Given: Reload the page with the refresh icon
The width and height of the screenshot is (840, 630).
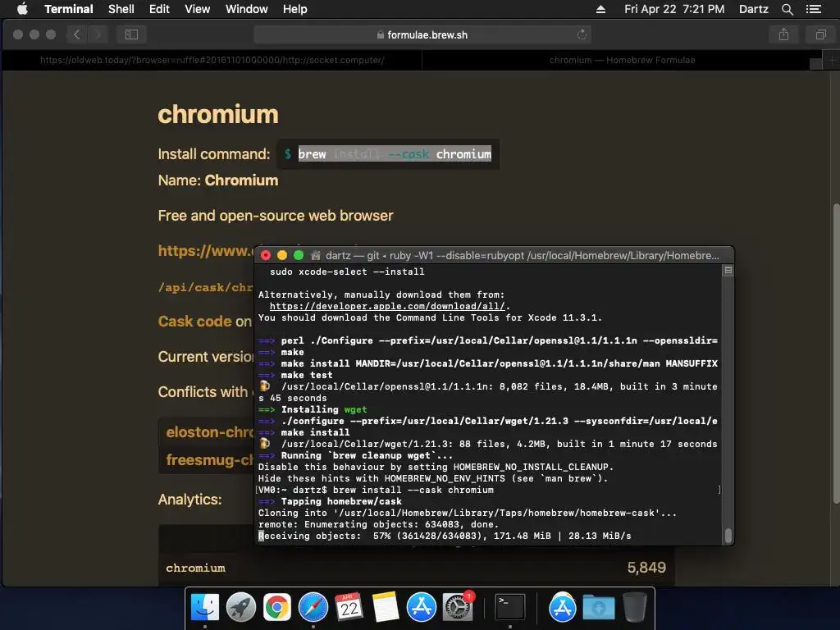Looking at the screenshot, I should [582, 34].
